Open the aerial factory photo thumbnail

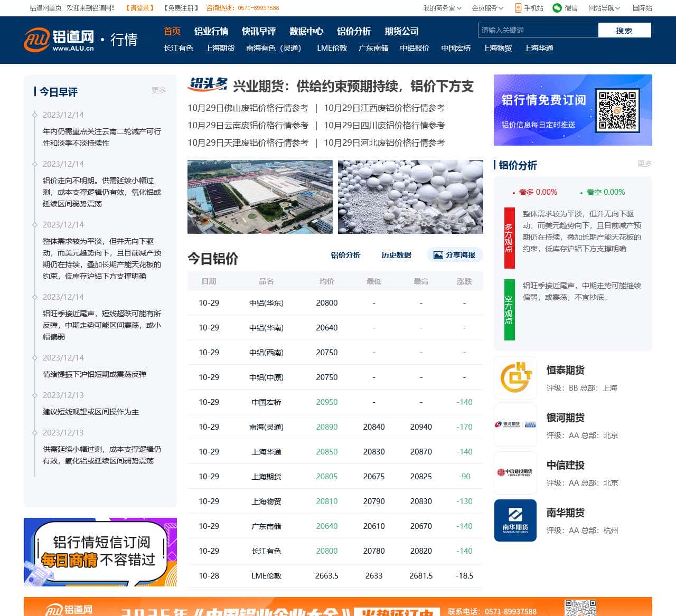click(260, 197)
